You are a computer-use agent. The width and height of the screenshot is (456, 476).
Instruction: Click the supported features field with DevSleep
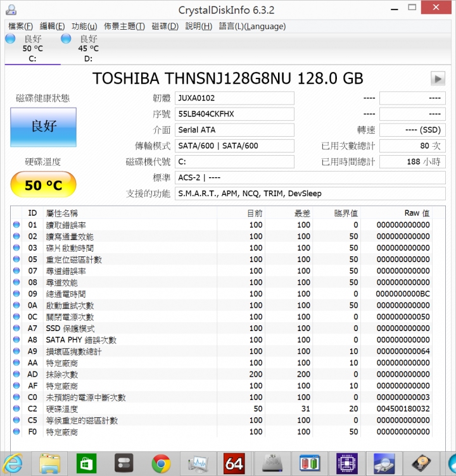click(x=310, y=194)
